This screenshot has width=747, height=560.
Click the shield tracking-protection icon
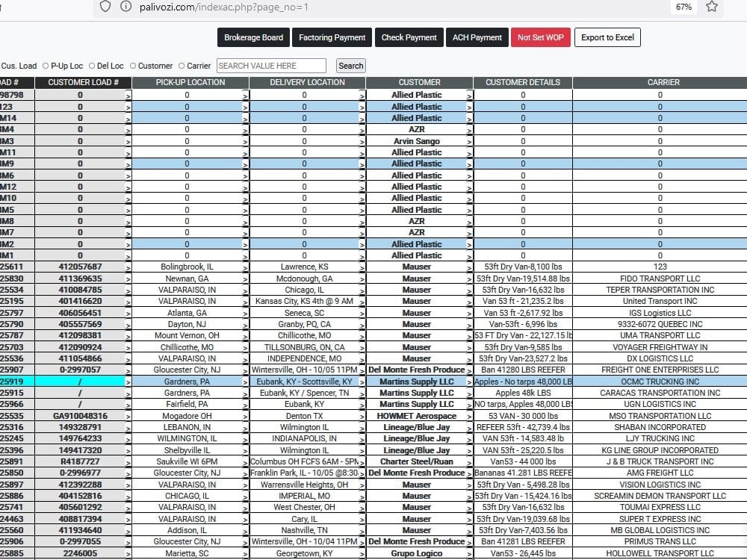click(x=105, y=6)
